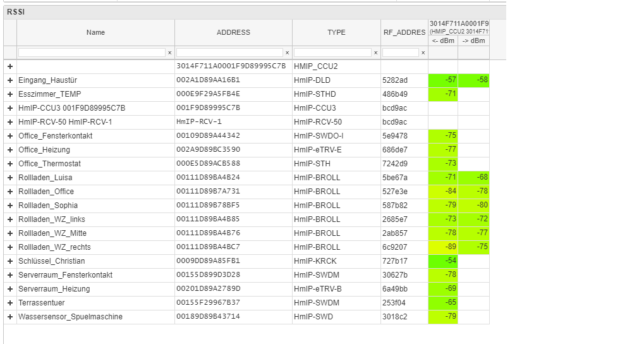Click the RSSI panel title
Viewport: 644px width, 344px height.
pyautogui.click(x=16, y=12)
